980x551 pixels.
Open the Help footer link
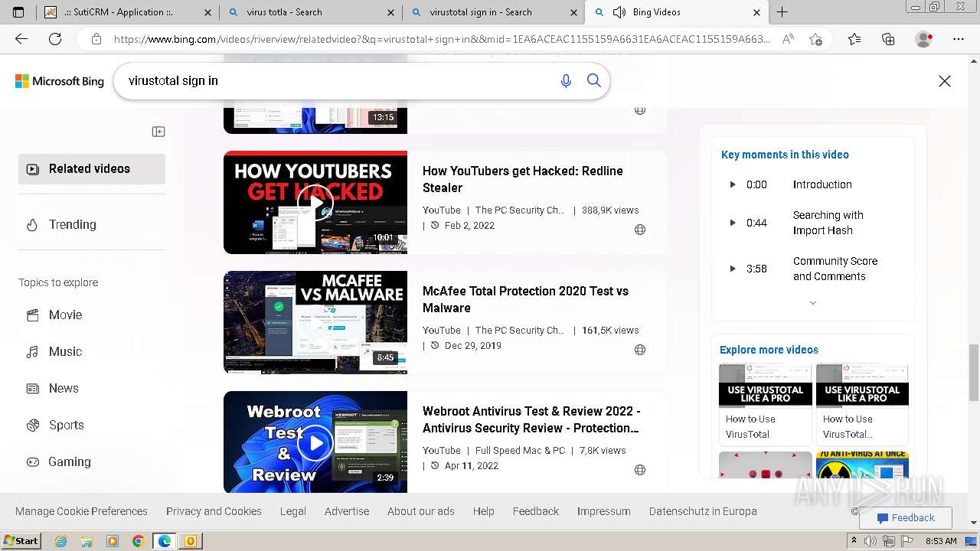484,511
